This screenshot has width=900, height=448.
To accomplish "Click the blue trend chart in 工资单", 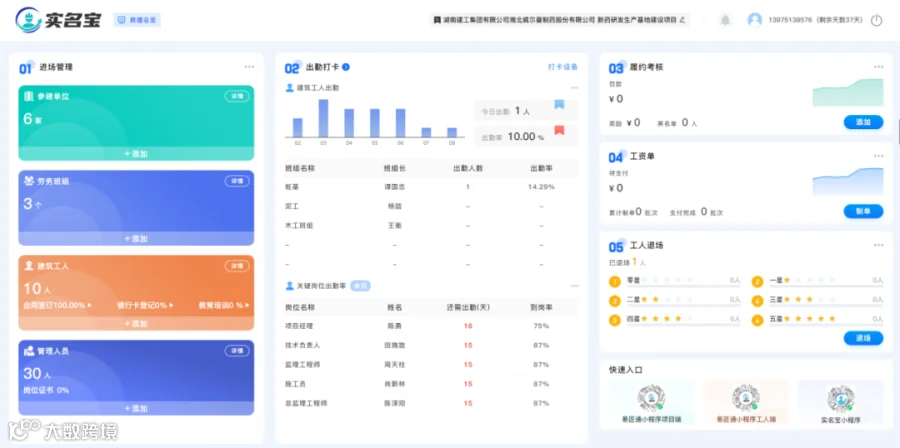I will [848, 182].
